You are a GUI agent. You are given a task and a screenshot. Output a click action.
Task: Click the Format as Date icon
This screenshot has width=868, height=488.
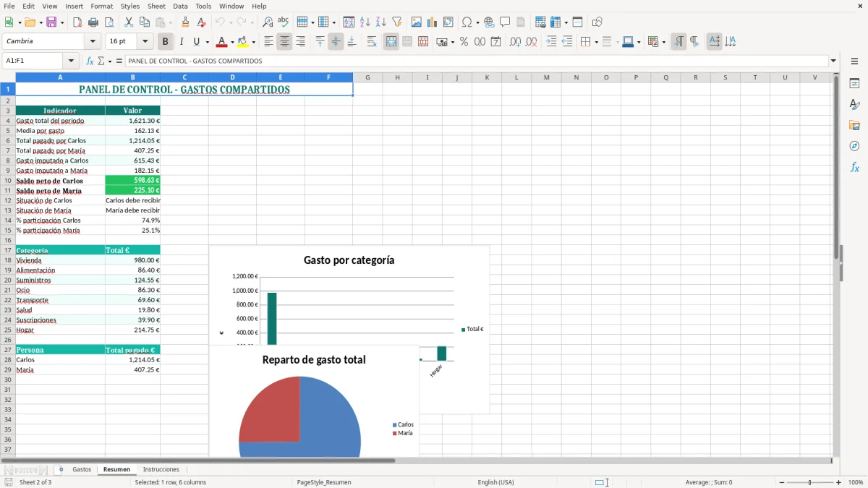click(496, 42)
